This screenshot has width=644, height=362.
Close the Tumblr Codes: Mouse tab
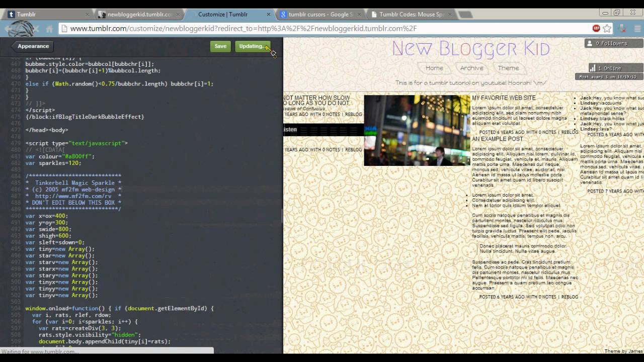click(449, 15)
